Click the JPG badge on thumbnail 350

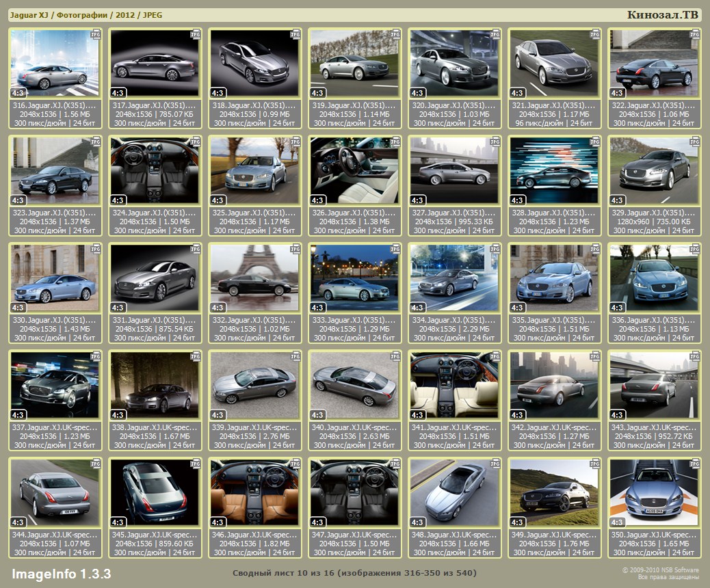[694, 463]
